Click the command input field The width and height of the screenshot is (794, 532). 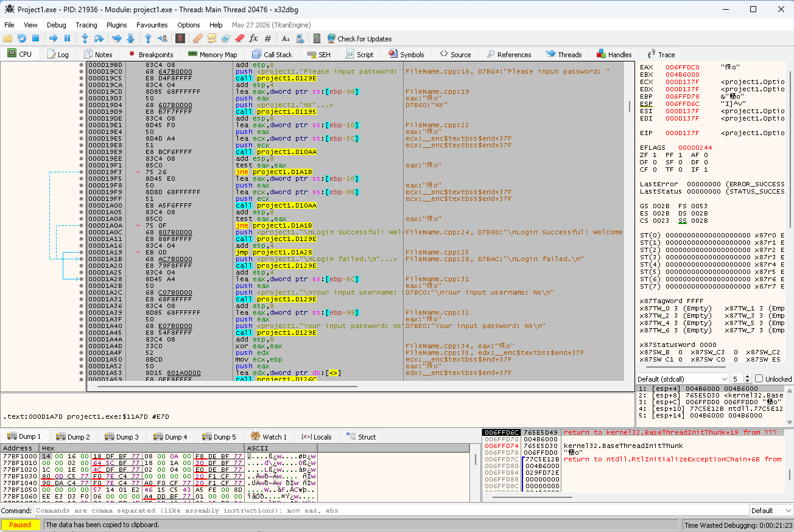tap(391, 511)
